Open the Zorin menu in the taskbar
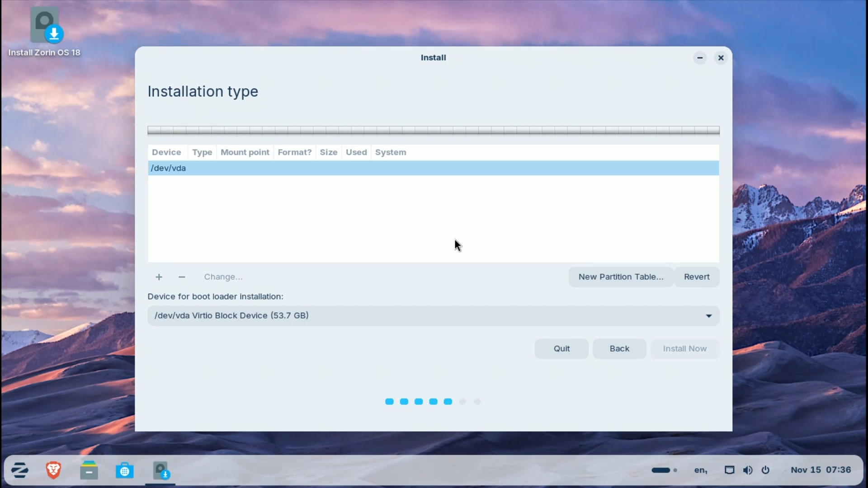This screenshot has height=488, width=868. click(x=19, y=470)
